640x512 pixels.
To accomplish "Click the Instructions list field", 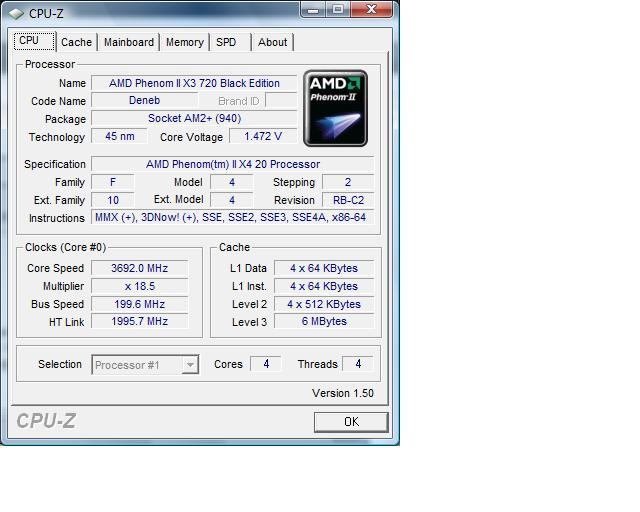I will point(233,217).
